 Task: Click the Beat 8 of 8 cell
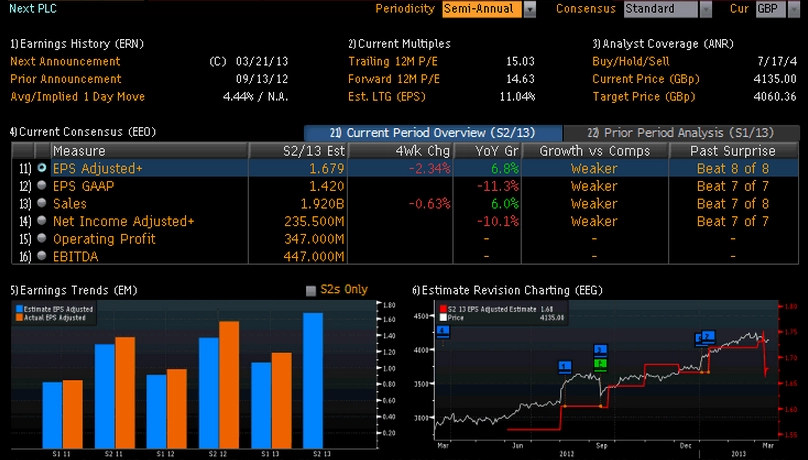[733, 168]
